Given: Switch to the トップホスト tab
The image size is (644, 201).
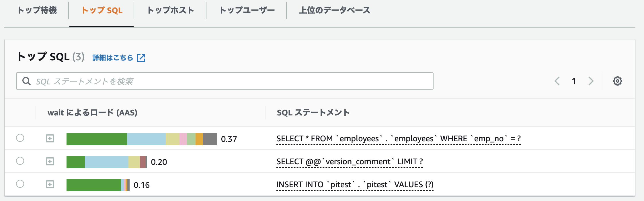Looking at the screenshot, I should (x=170, y=11).
